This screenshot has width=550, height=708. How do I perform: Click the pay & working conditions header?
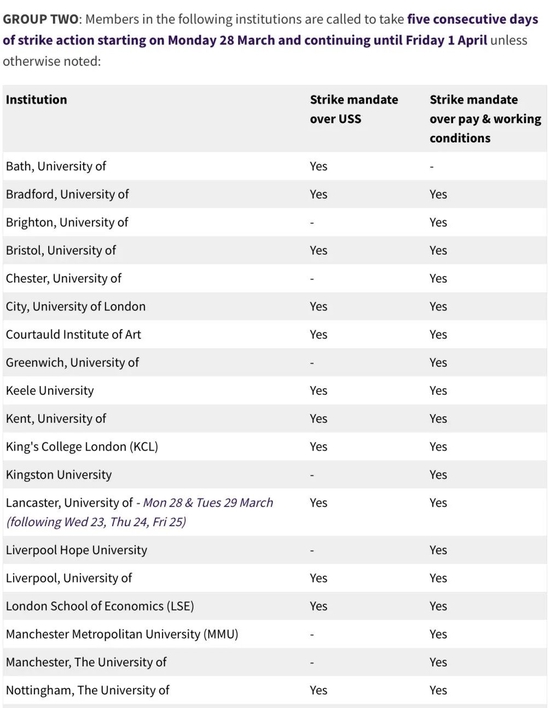click(x=485, y=119)
